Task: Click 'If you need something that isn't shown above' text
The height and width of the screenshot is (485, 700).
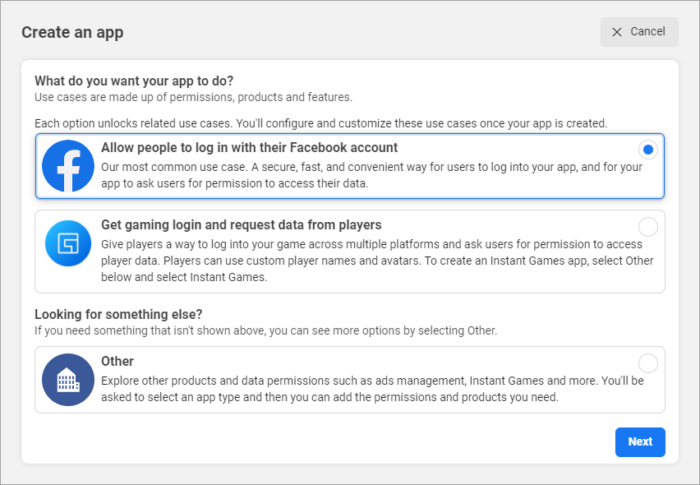Action: point(266,331)
